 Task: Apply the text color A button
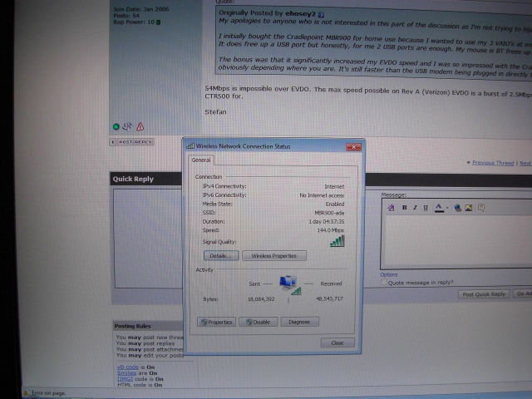tap(439, 208)
